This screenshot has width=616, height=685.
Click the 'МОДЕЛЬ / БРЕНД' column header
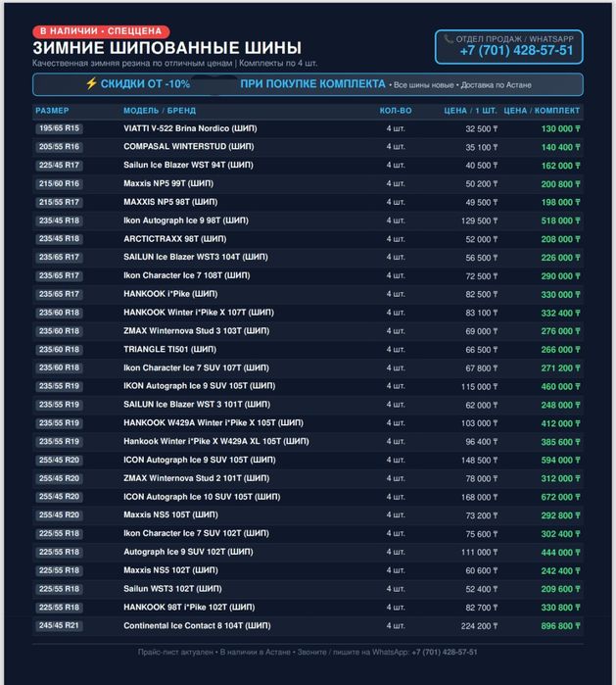pyautogui.click(x=160, y=111)
